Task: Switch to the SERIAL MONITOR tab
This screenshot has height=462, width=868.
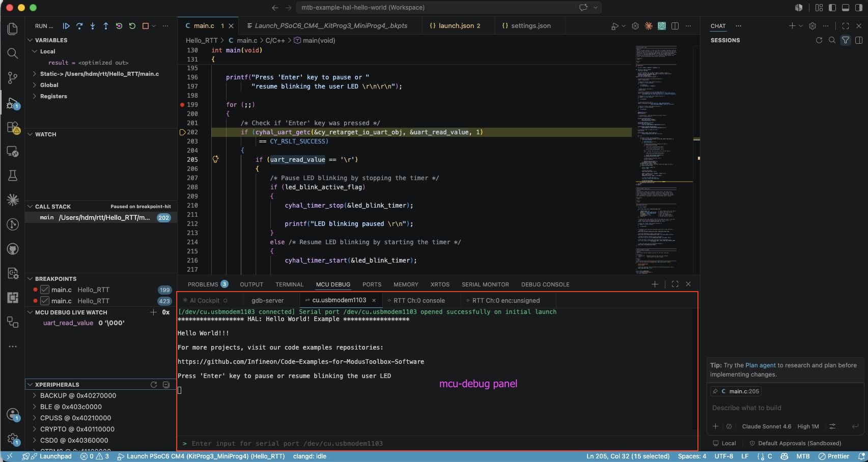Action: (485, 284)
